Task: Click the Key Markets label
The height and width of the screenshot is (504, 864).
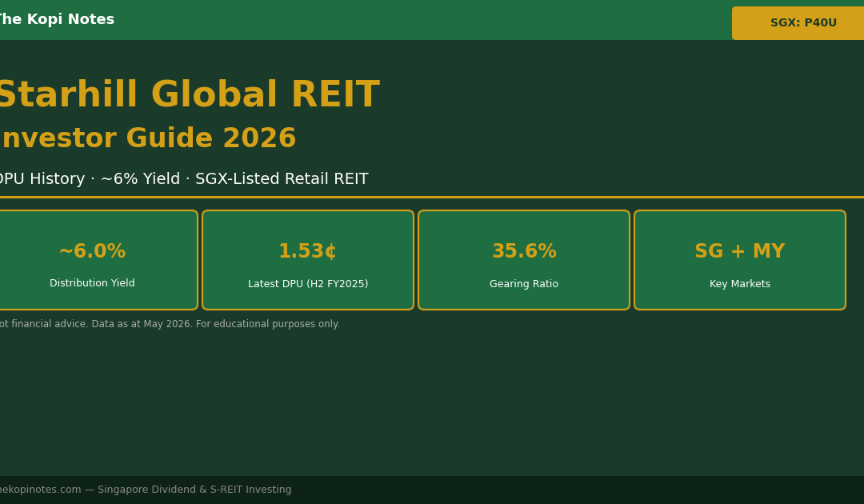Action: click(x=739, y=284)
